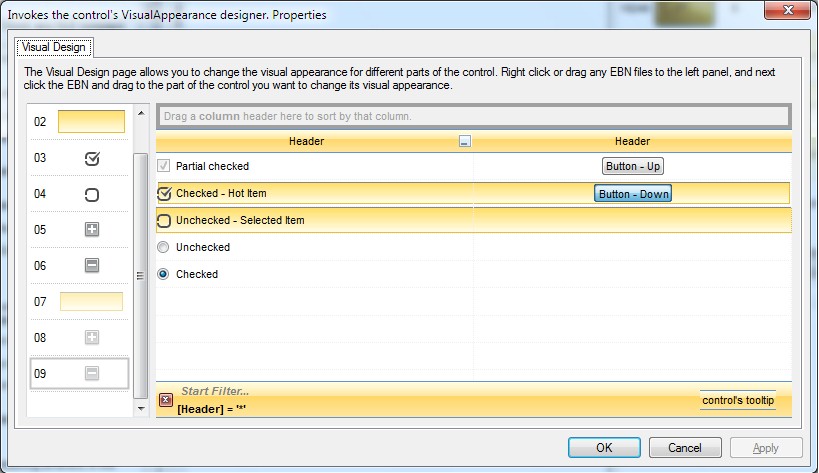Image resolution: width=819 pixels, height=473 pixels.
Task: Toggle the Unchecked - Selected Item checkbox
Action: pos(165,220)
